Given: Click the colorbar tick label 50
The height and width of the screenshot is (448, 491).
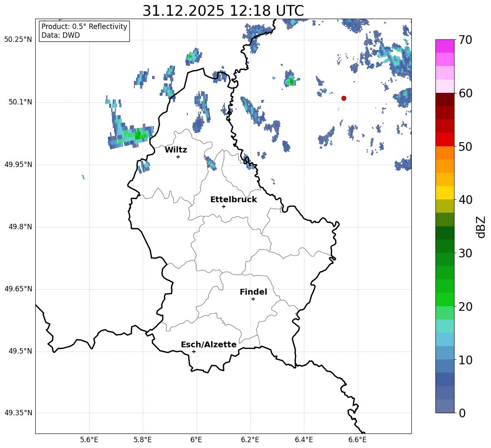Looking at the screenshot, I should (x=466, y=146).
